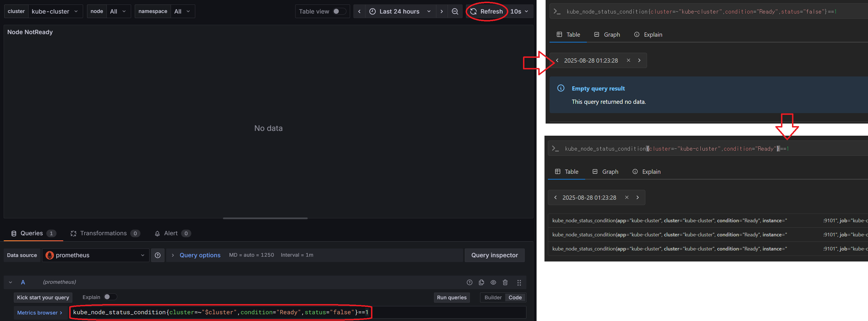This screenshot has width=868, height=321.
Task: Open the cluster kube-cluster dropdown
Action: (x=55, y=12)
